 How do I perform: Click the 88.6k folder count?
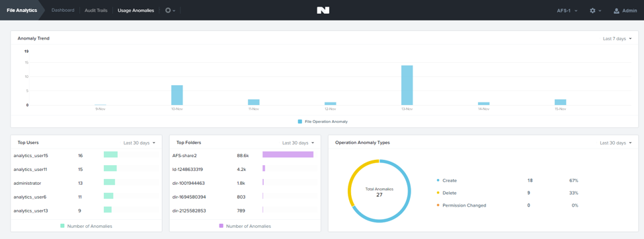tap(243, 155)
